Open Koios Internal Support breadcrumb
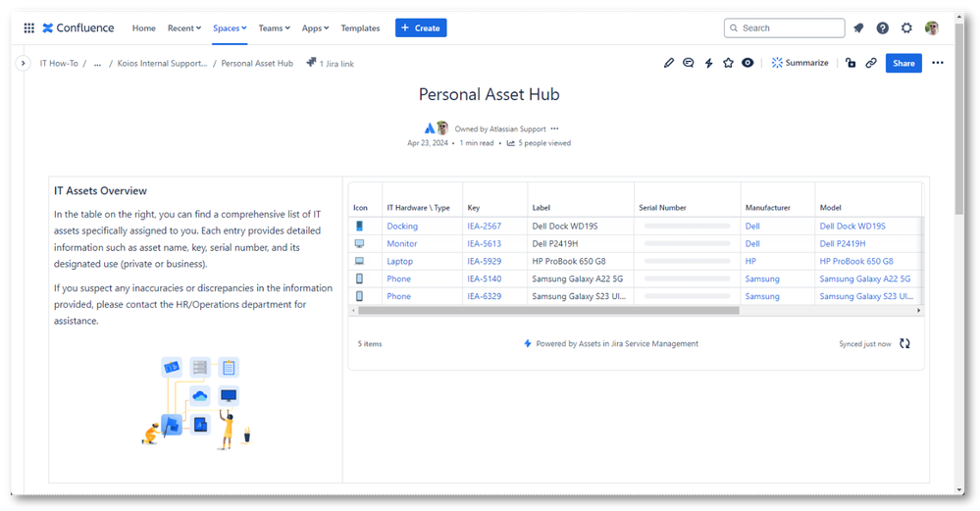980x511 pixels. [162, 63]
